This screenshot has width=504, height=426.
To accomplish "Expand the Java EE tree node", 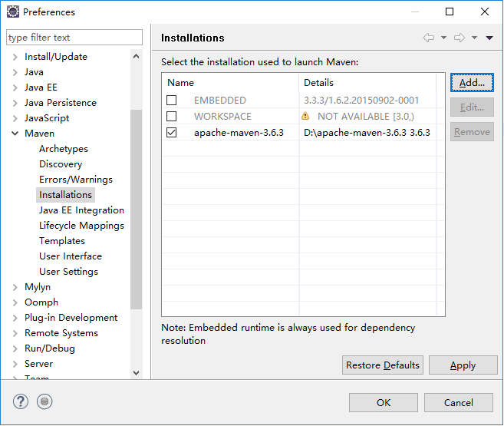I will 15,88.
